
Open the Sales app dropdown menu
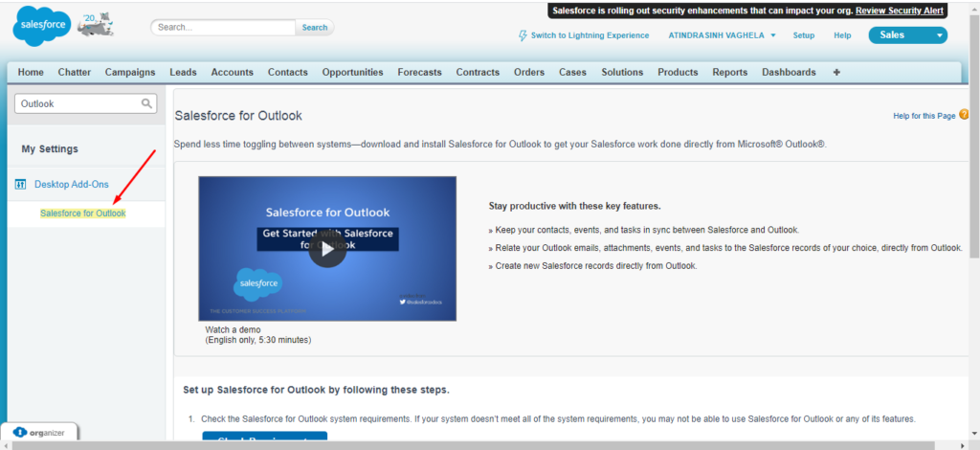[x=907, y=35]
